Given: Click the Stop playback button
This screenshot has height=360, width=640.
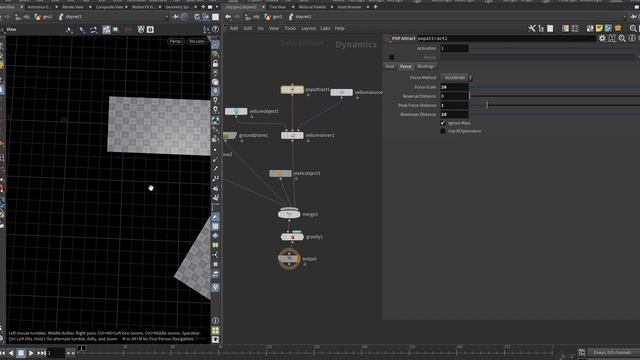Looking at the screenshot, I should [x=21, y=353].
